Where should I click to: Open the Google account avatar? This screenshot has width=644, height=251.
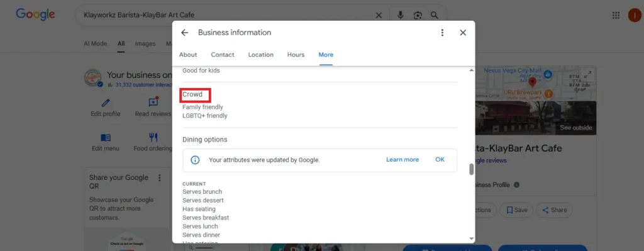(635, 15)
